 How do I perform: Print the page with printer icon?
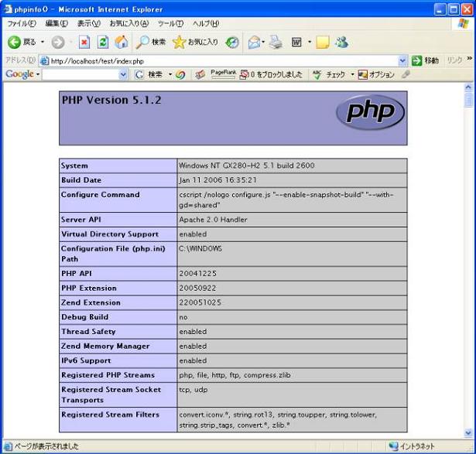coord(276,42)
